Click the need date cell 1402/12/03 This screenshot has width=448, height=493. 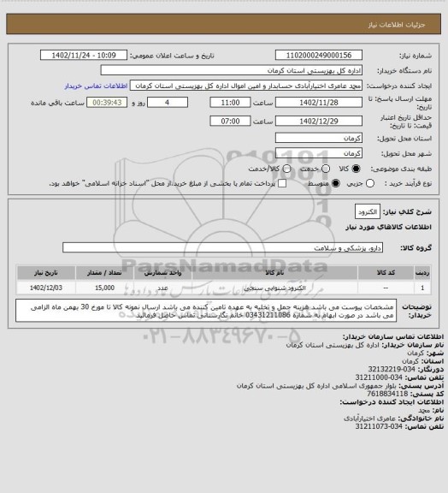click(46, 288)
